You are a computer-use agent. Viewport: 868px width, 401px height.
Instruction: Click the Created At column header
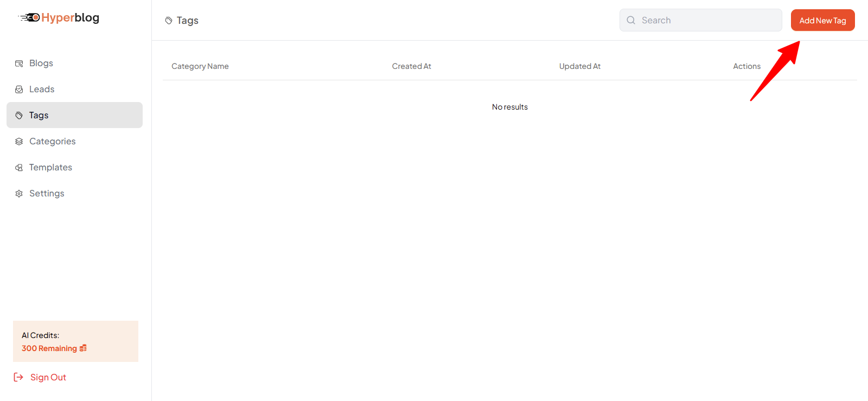[x=412, y=66]
